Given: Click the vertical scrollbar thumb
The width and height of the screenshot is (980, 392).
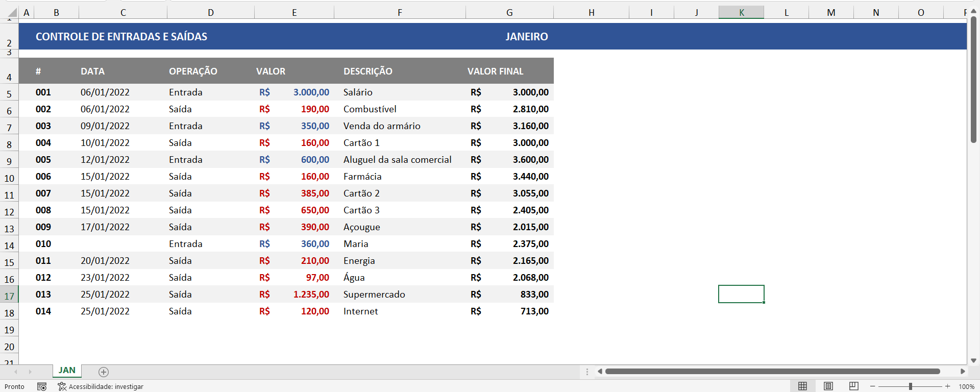Looking at the screenshot, I should point(973,79).
